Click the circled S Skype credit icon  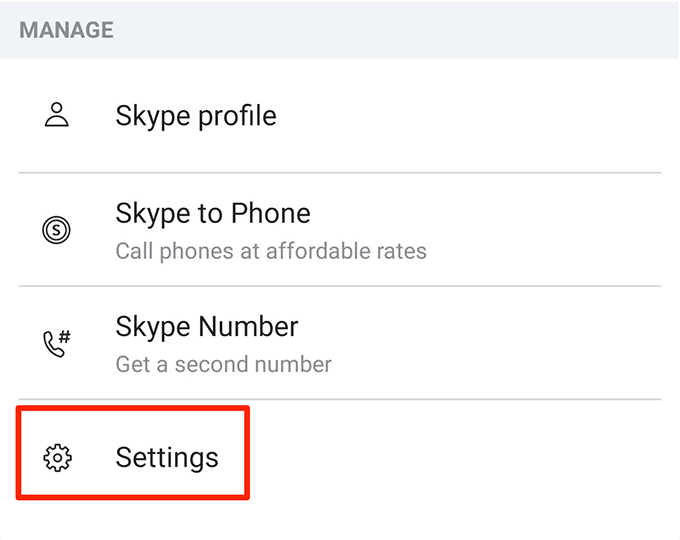(x=58, y=230)
